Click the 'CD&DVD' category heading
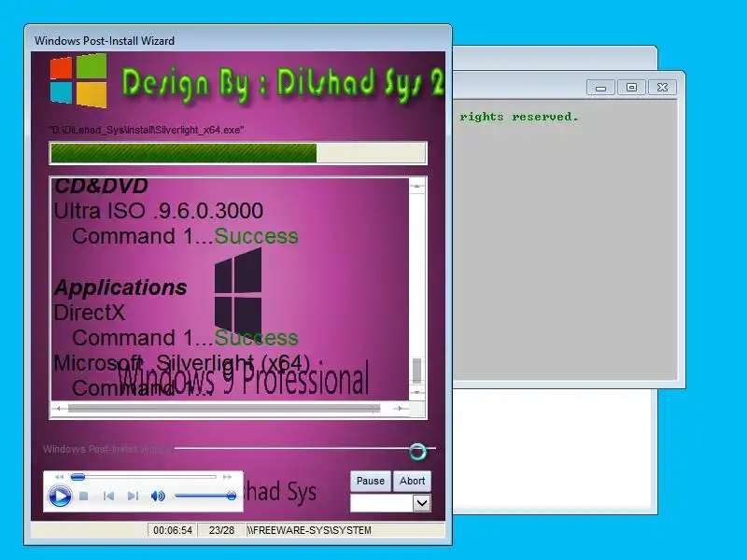 click(101, 186)
